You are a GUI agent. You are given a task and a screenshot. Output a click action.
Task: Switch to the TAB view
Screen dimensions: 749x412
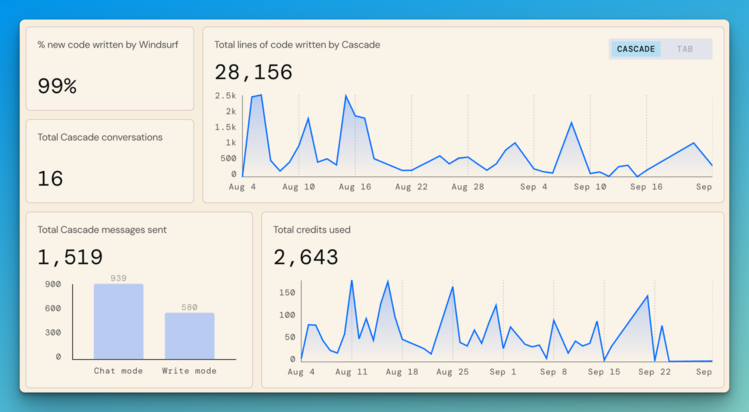(685, 49)
